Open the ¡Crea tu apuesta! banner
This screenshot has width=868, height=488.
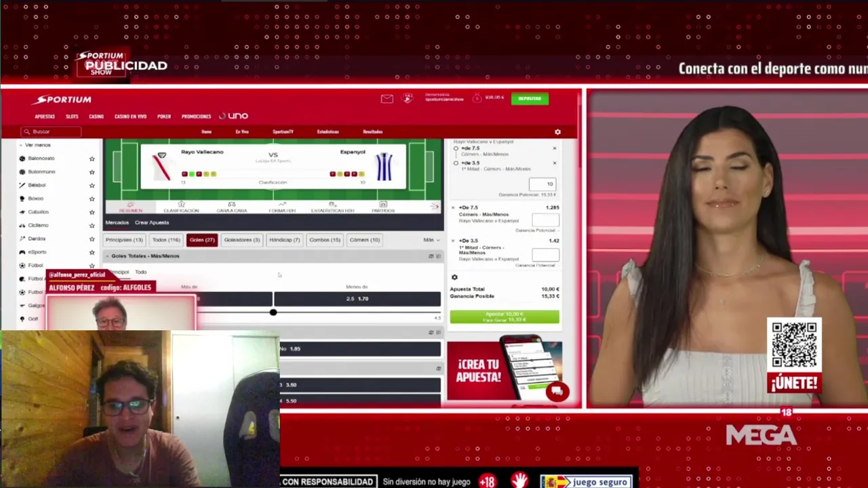tap(505, 371)
